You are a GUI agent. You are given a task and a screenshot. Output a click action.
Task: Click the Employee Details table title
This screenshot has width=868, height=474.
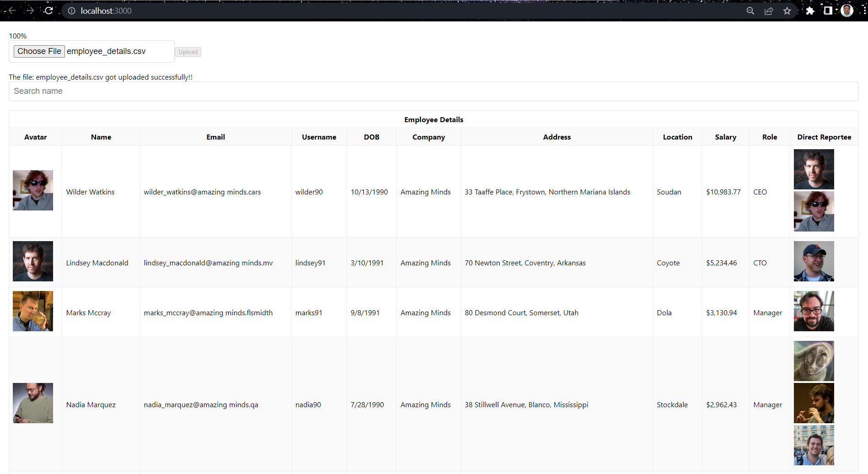[434, 119]
